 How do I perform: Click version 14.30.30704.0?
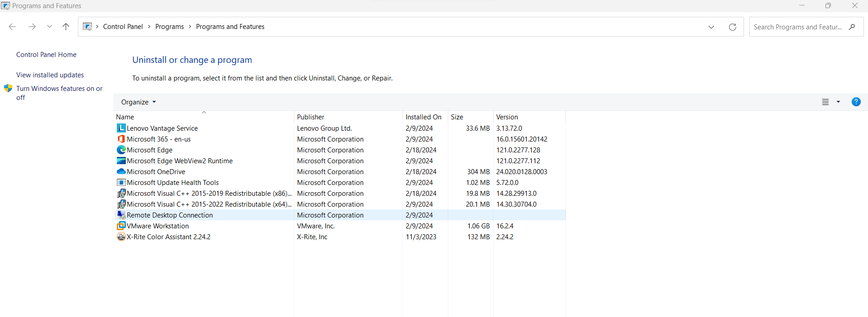click(x=516, y=204)
